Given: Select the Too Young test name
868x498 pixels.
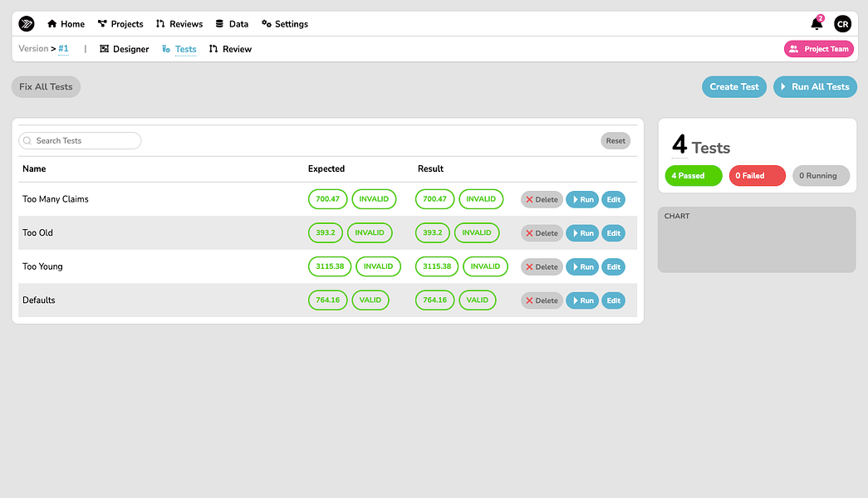Looking at the screenshot, I should [x=42, y=266].
